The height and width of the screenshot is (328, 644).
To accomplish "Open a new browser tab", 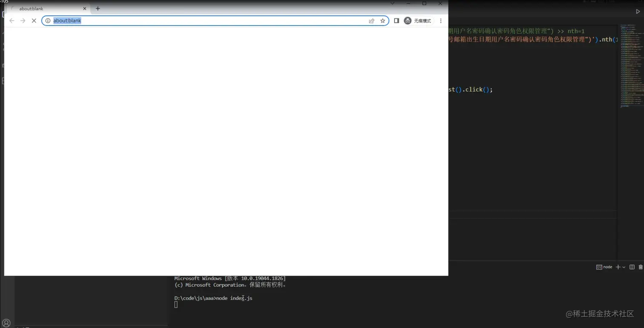I will 98,9.
